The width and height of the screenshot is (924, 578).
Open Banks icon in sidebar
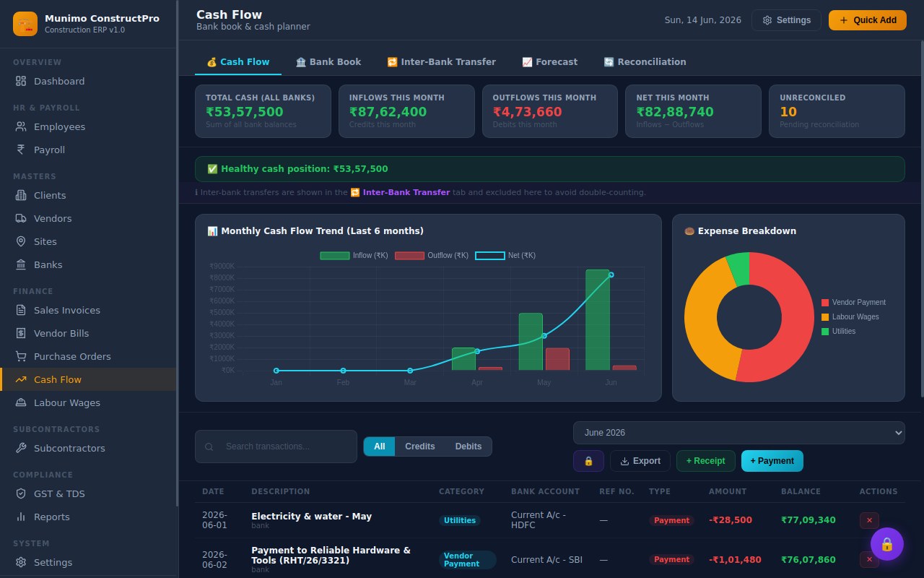21,264
